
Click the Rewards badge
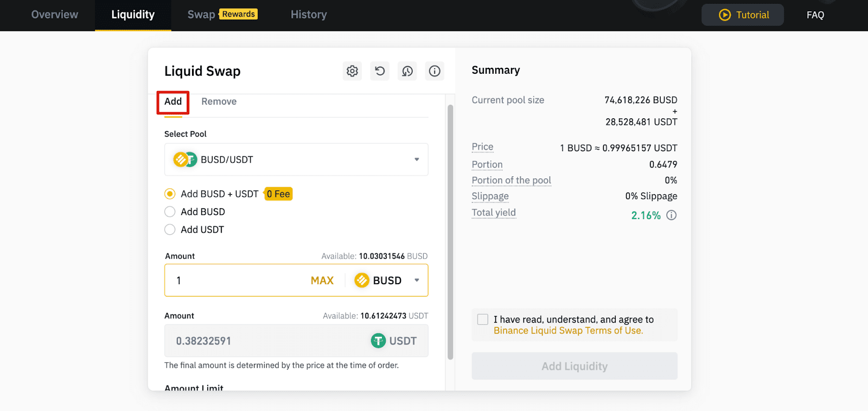pyautogui.click(x=238, y=14)
